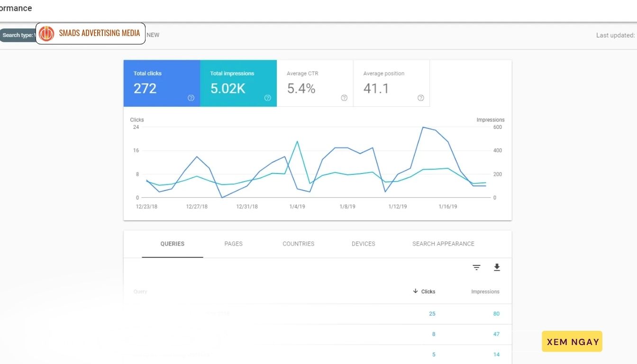Open the Search type selector
Image resolution: width=637 pixels, height=364 pixels.
click(18, 35)
